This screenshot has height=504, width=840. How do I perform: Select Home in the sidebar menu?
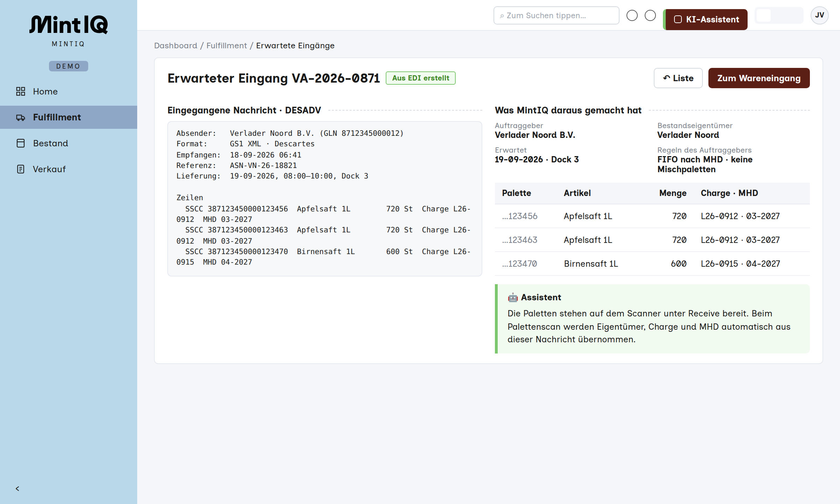tap(69, 91)
